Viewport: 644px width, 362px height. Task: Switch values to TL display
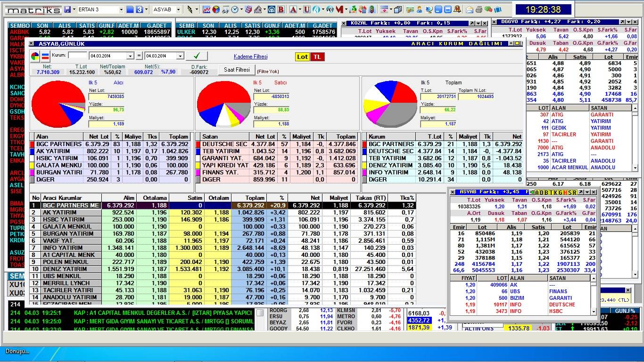[317, 57]
